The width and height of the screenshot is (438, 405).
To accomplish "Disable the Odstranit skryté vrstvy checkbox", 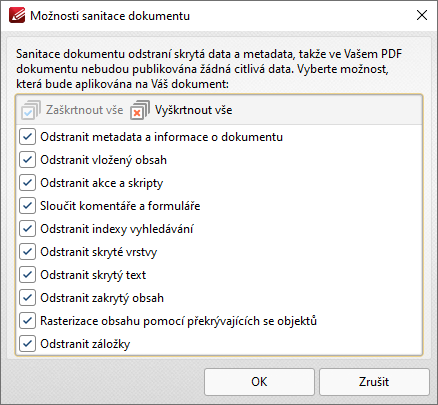I will [x=27, y=252].
